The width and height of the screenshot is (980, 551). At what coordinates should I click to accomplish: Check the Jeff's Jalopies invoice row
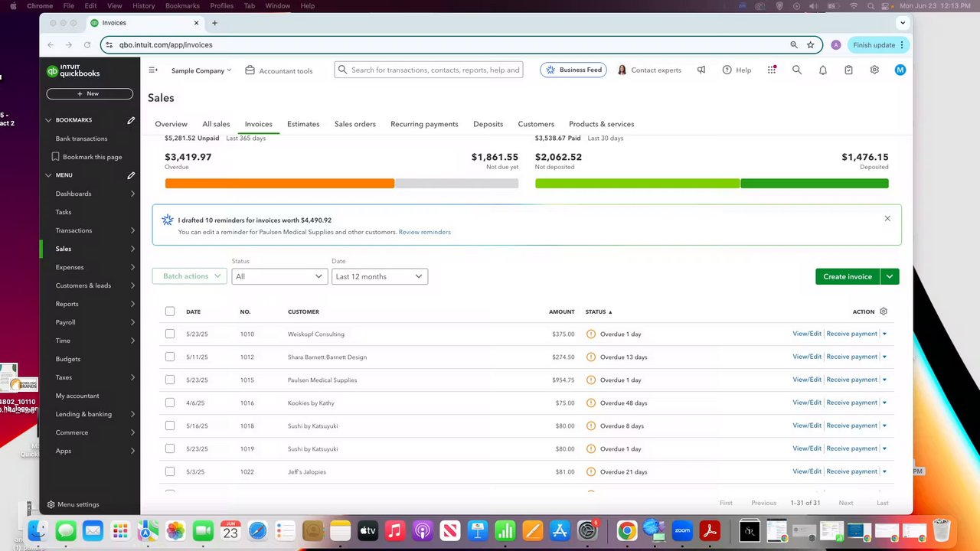(170, 471)
